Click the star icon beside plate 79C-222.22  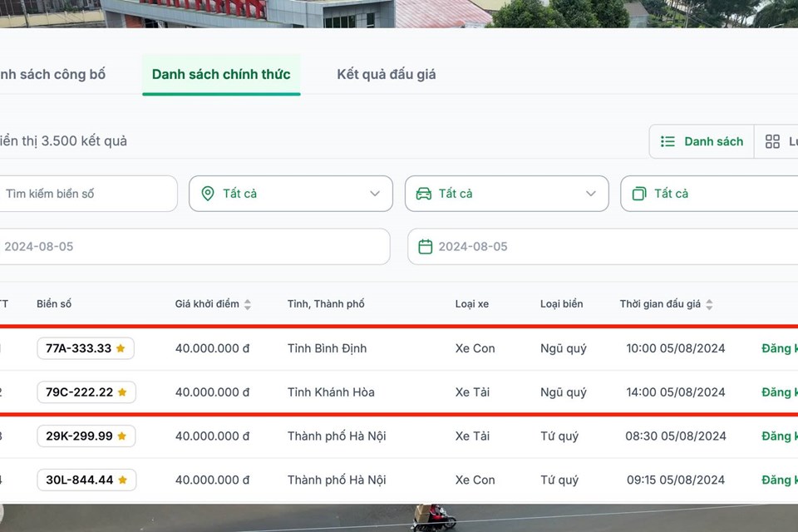tap(122, 392)
